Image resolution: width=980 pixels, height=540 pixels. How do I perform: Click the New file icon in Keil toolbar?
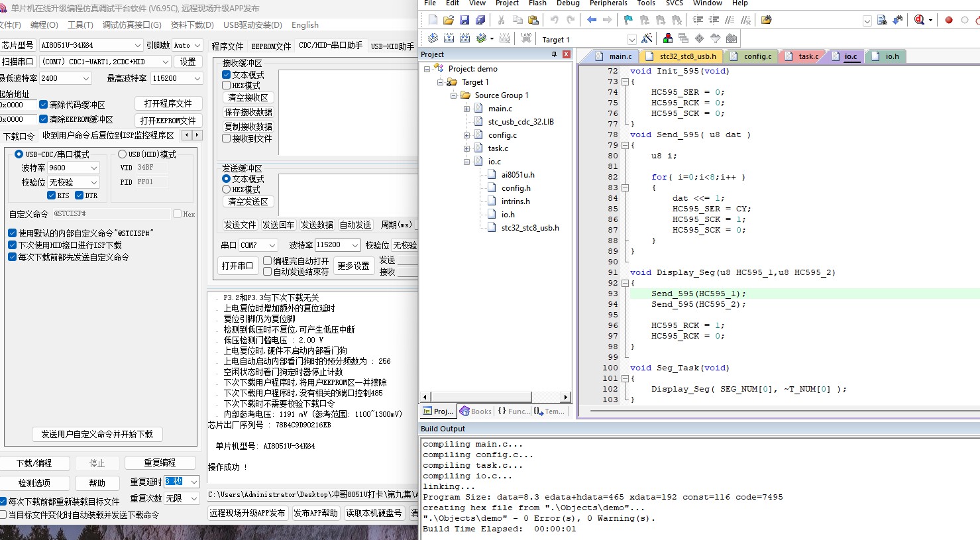[x=433, y=20]
